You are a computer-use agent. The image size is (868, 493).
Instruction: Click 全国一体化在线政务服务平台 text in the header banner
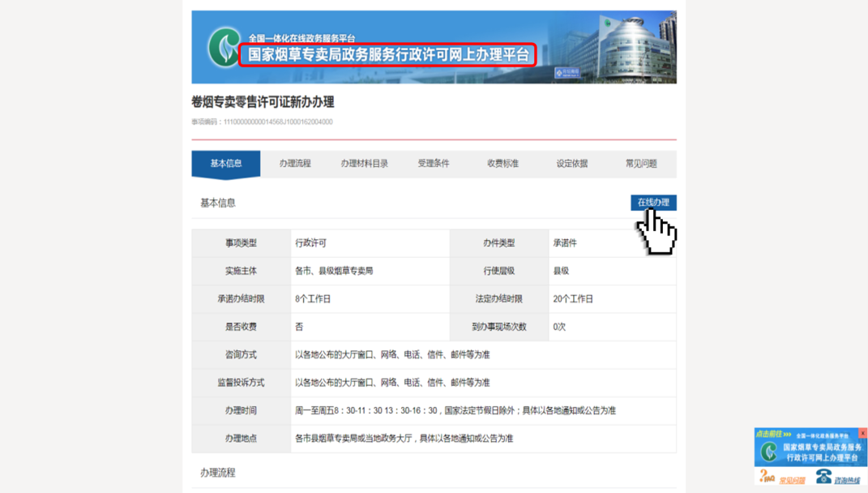(301, 38)
